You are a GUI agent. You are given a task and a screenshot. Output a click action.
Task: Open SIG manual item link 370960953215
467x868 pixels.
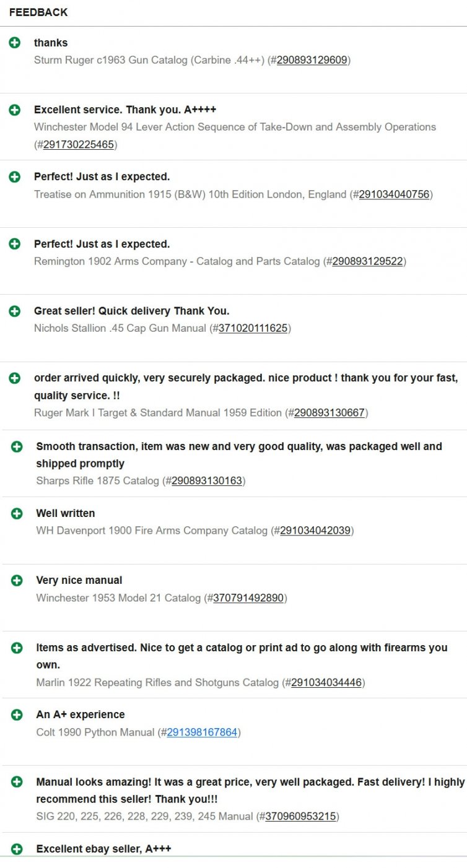300,817
